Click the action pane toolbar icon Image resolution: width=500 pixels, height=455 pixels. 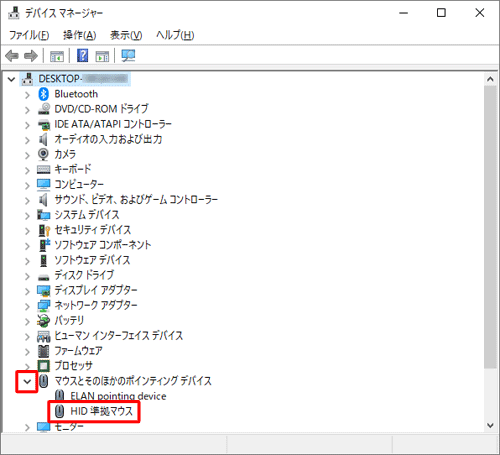[x=102, y=56]
